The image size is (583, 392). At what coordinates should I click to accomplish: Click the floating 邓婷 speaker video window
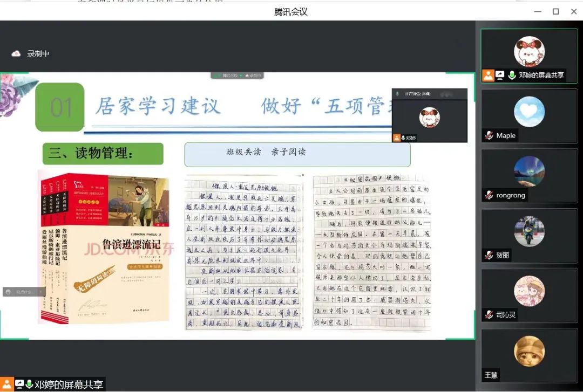429,116
